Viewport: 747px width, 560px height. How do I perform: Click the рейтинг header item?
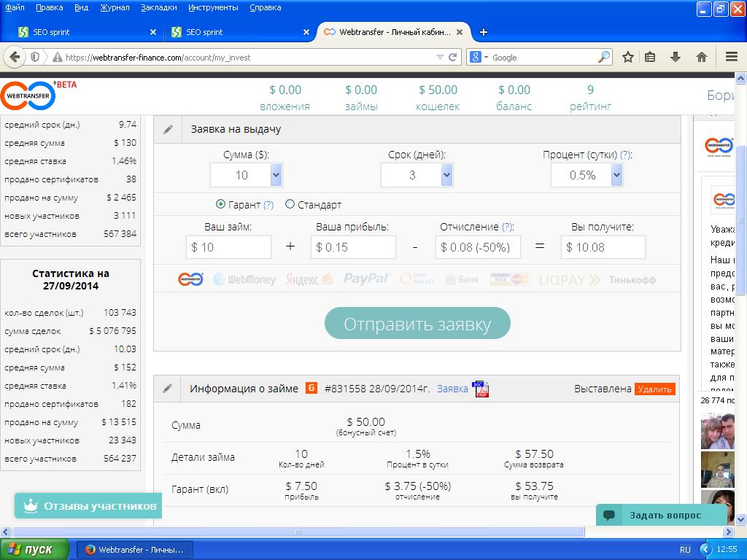tap(590, 98)
